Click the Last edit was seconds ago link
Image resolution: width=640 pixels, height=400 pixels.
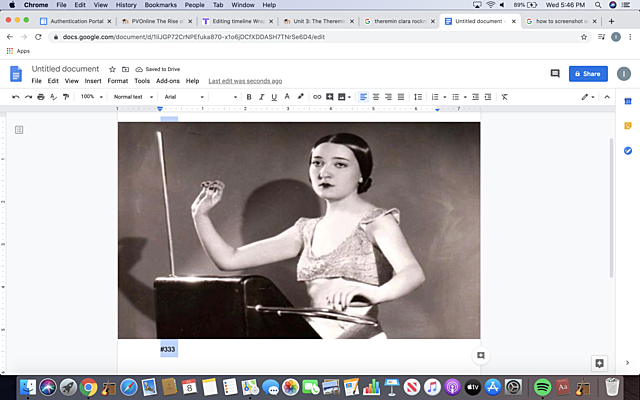point(245,81)
